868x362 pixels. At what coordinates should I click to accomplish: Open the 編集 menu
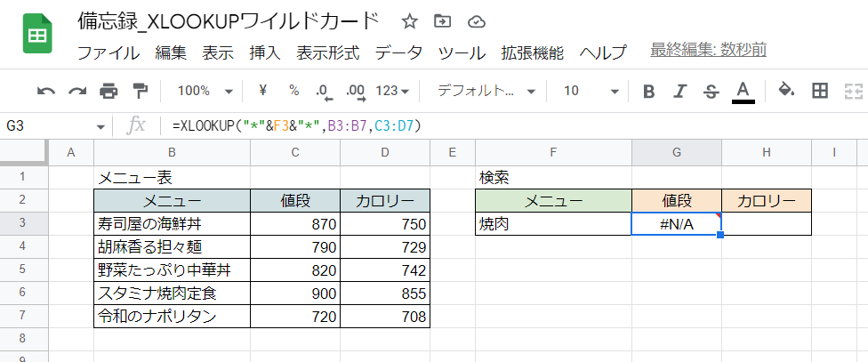coord(171,52)
